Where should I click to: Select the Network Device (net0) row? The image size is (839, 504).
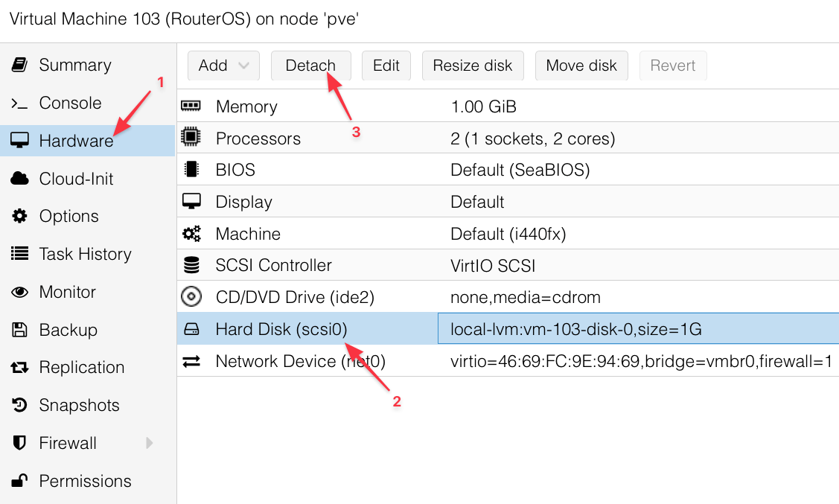click(x=508, y=361)
